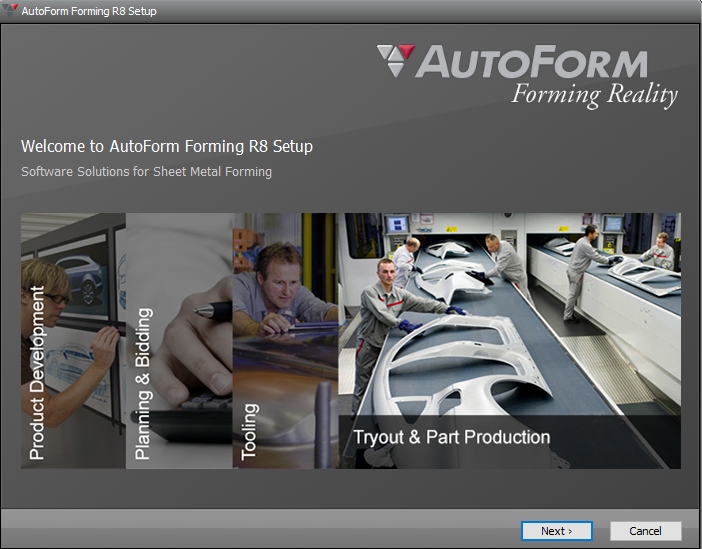Screen dimensions: 702x549
Task: Click the AutoForm title bar icon
Action: point(10,10)
